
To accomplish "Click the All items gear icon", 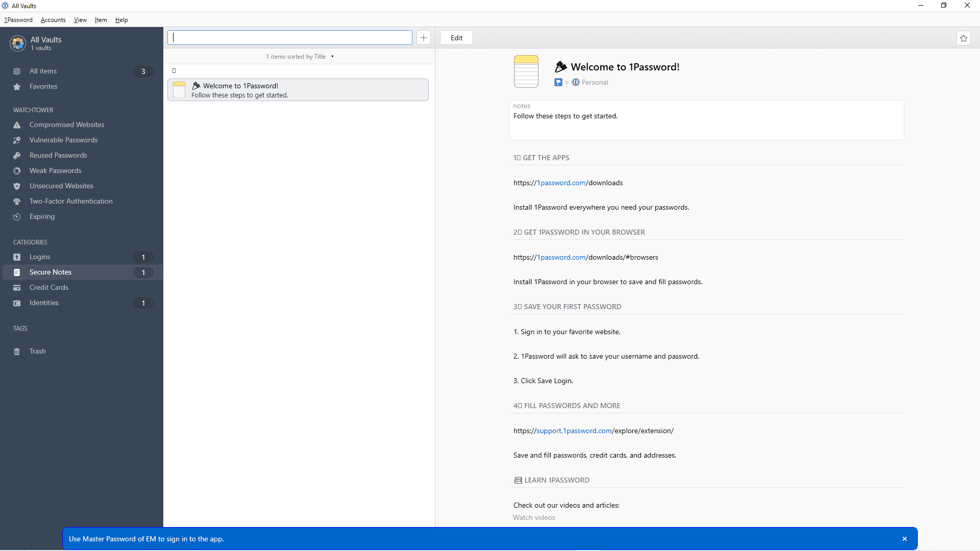I will 17,71.
